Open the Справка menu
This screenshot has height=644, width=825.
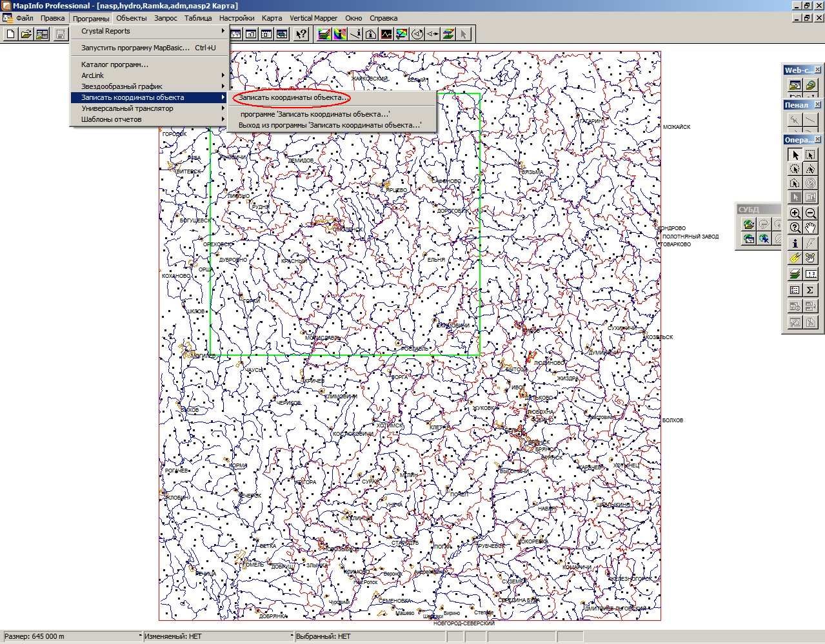tap(384, 18)
